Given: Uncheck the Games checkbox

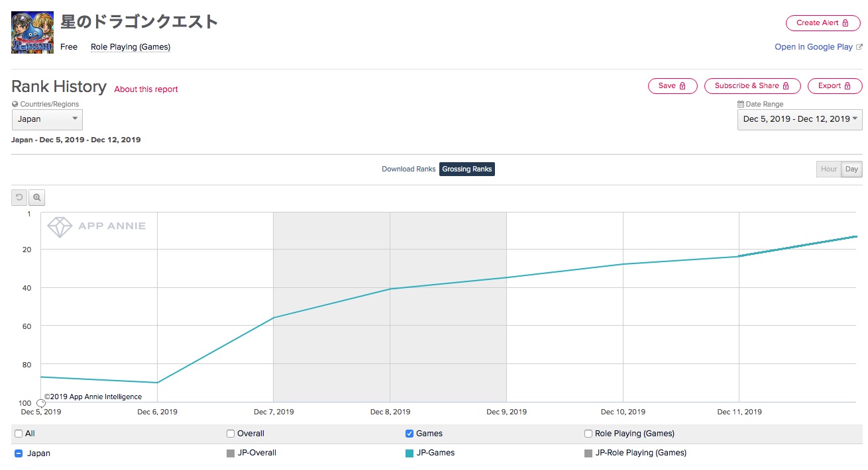Looking at the screenshot, I should (x=409, y=434).
